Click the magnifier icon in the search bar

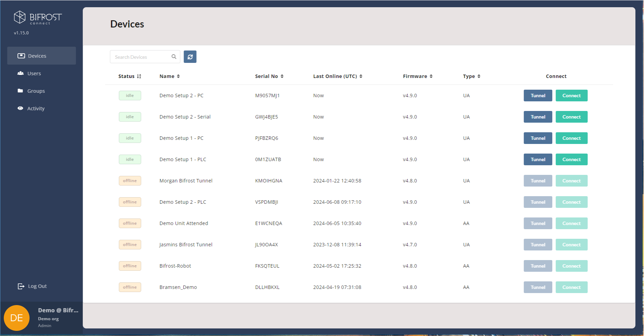coord(174,56)
